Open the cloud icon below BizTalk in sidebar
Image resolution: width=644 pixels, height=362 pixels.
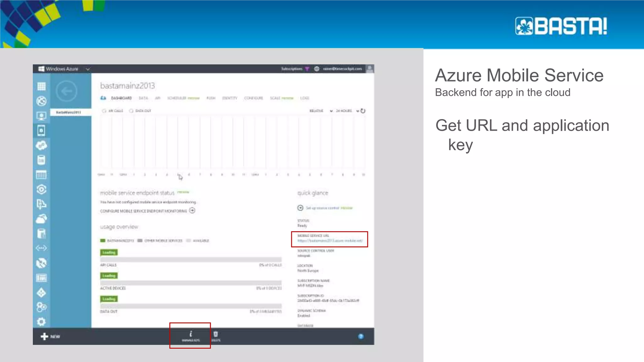(x=41, y=219)
